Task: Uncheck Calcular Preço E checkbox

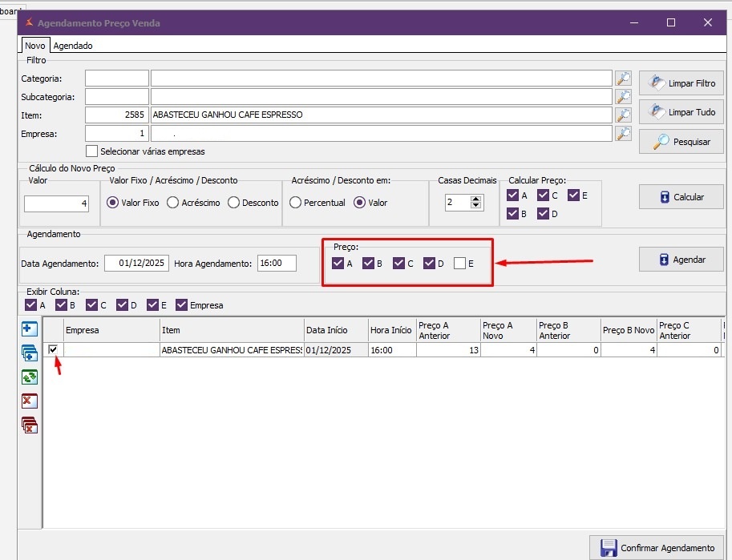Action: (x=573, y=195)
